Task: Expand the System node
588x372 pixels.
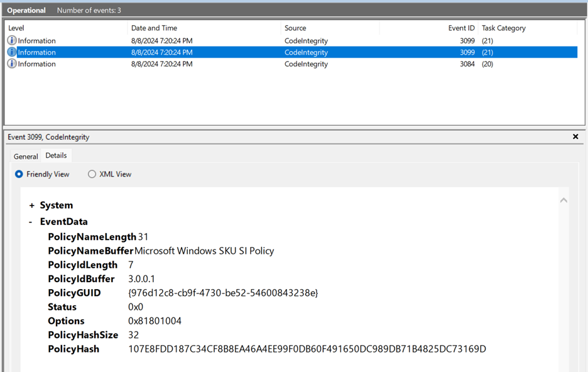Action: pyautogui.click(x=32, y=205)
